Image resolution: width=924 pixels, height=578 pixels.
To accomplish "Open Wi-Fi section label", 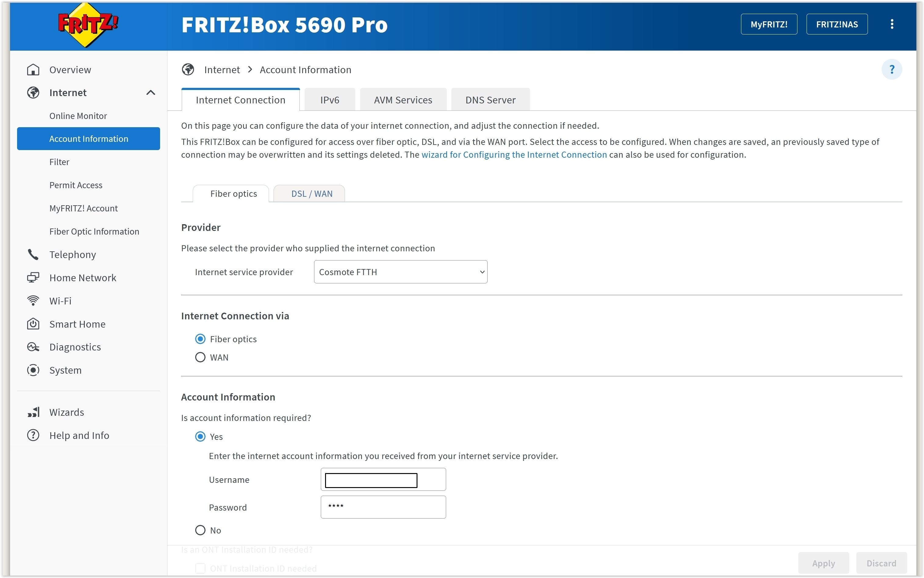I will click(60, 301).
